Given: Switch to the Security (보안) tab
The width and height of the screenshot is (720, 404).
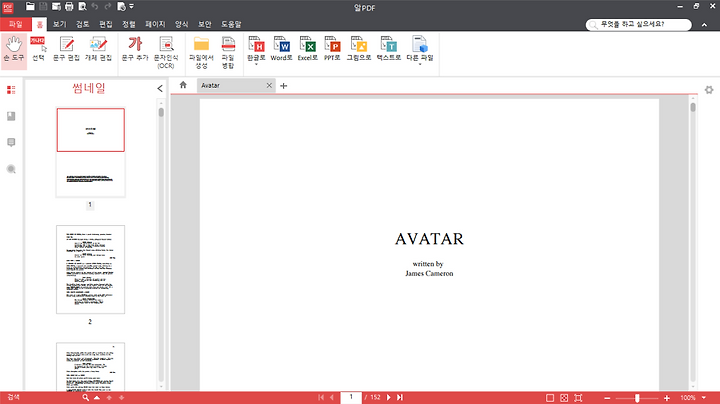Looking at the screenshot, I should tap(204, 24).
